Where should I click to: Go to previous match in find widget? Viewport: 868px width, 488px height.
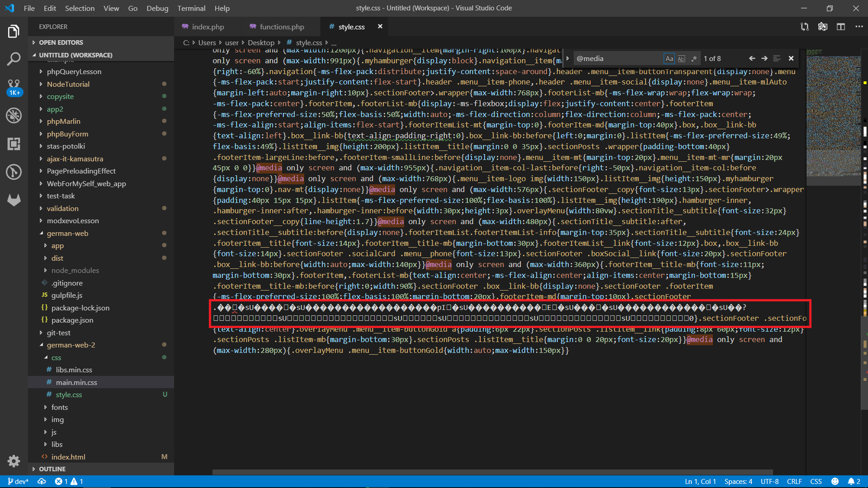pos(752,58)
